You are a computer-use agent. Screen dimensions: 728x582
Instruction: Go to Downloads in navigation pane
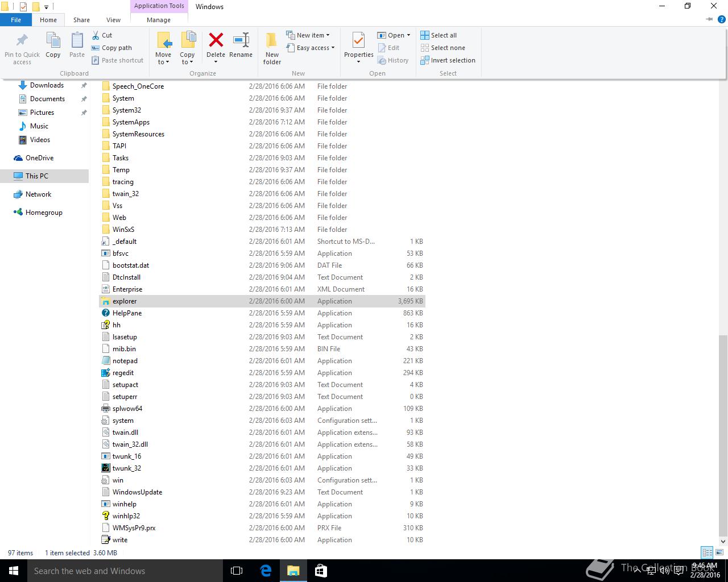pos(47,85)
